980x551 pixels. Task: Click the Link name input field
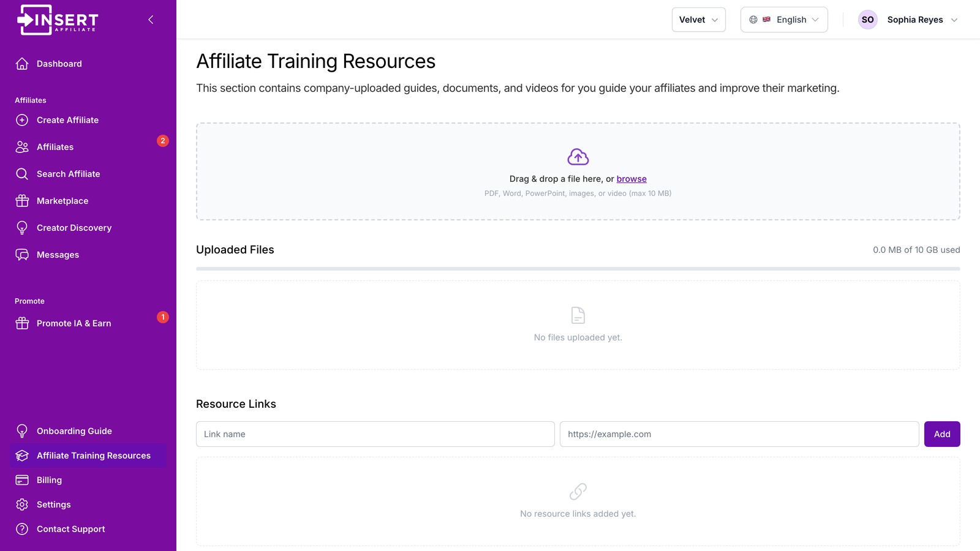(x=375, y=434)
